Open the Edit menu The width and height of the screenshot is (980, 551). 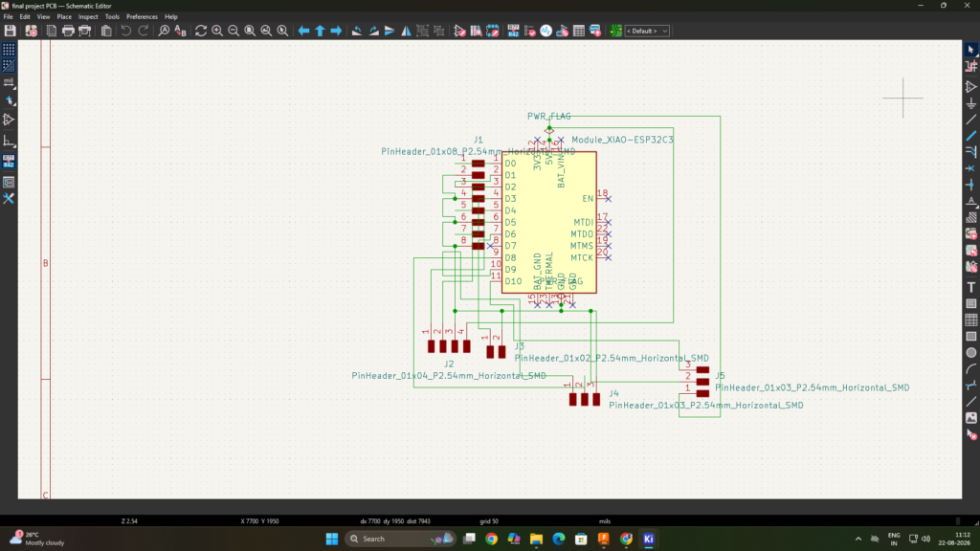25,17
